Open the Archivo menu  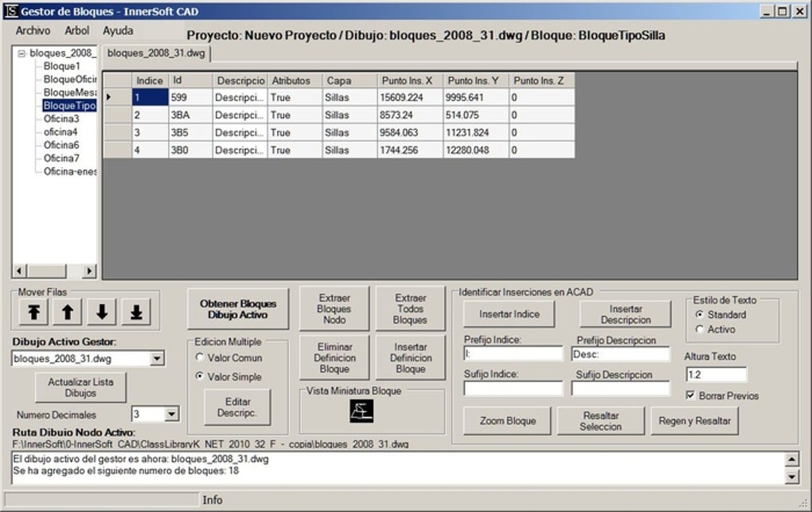tap(33, 31)
